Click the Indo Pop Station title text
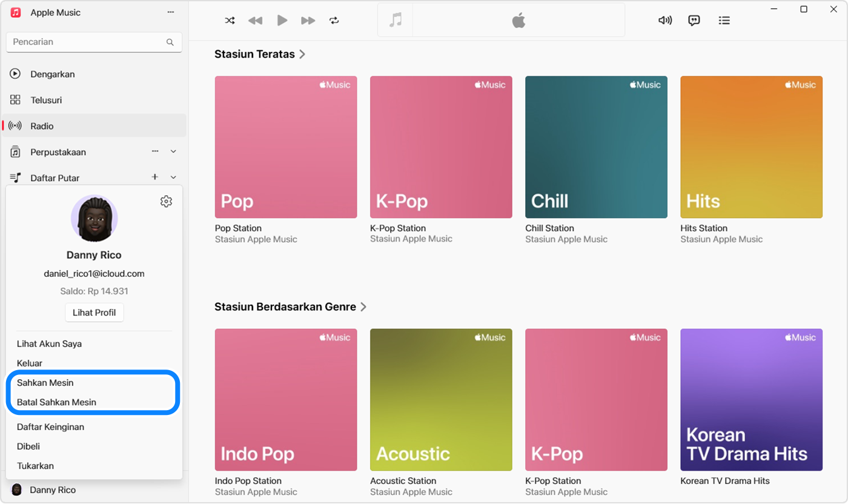Image resolution: width=848 pixels, height=504 pixels. 248,481
